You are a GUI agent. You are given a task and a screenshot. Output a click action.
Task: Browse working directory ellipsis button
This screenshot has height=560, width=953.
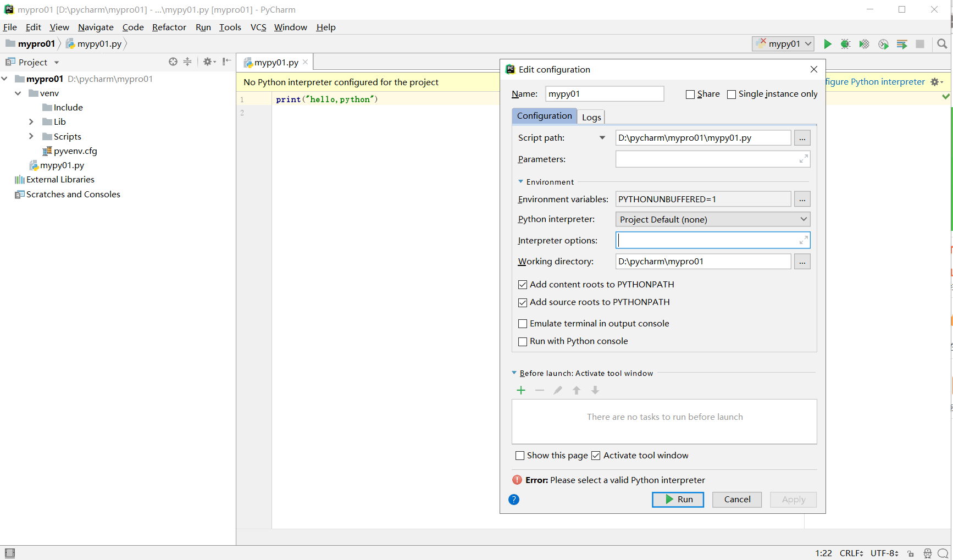coord(802,262)
